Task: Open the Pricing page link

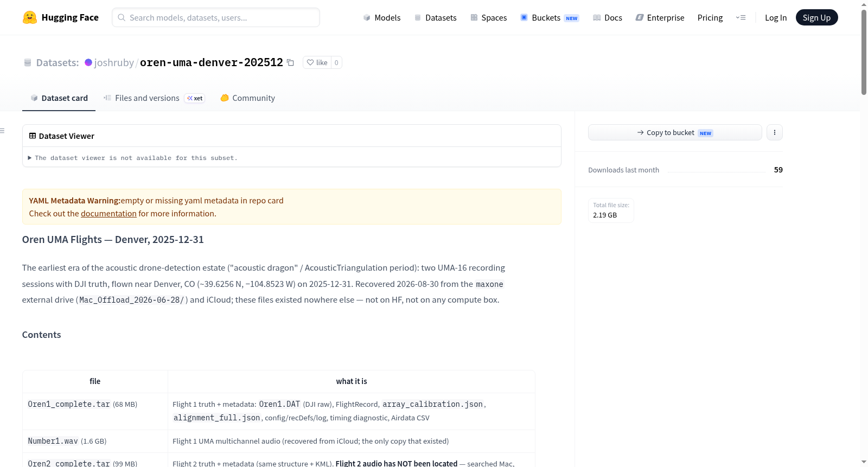Action: (710, 17)
